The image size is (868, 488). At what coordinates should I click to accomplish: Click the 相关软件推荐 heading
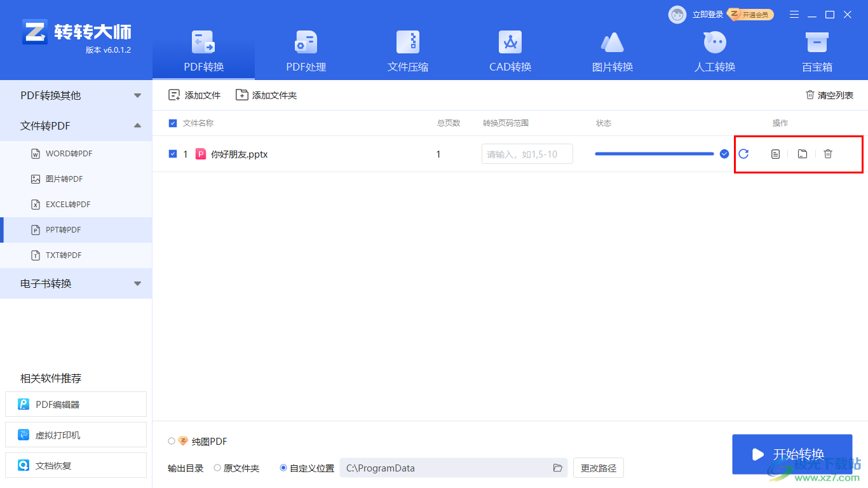51,378
